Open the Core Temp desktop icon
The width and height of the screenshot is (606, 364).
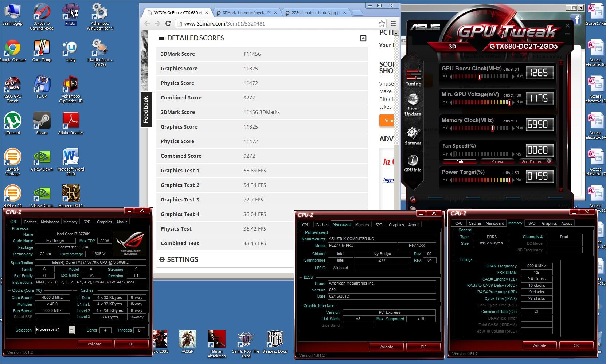pyautogui.click(x=42, y=51)
